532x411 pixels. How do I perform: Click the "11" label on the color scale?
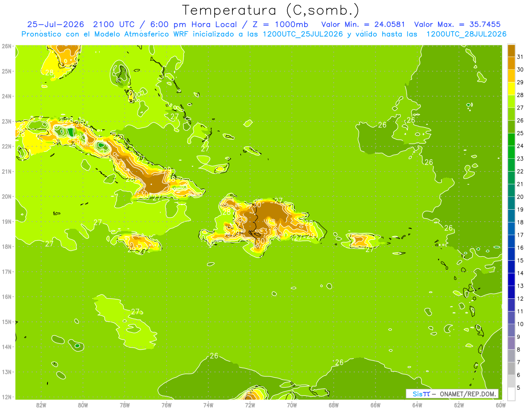[x=520, y=311]
